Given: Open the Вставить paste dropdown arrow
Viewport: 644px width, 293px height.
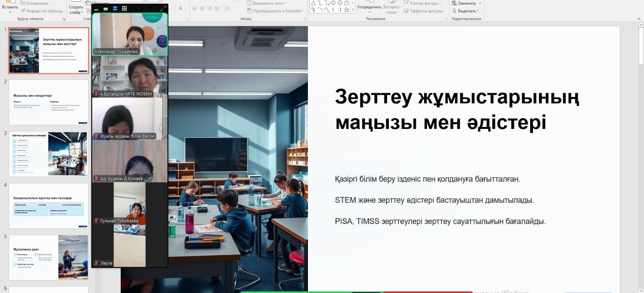Looking at the screenshot, I should coord(10,12).
